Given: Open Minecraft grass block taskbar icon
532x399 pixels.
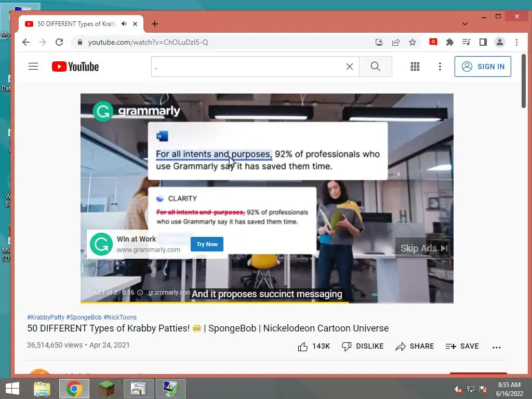Looking at the screenshot, I should pos(106,389).
